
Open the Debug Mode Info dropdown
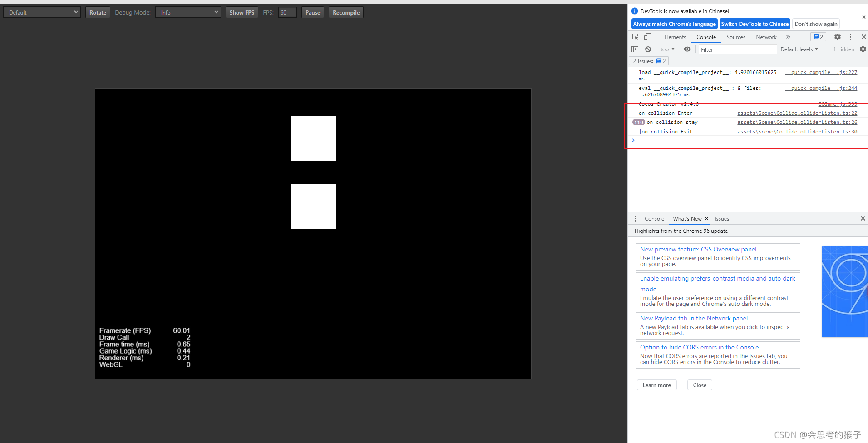pyautogui.click(x=187, y=12)
